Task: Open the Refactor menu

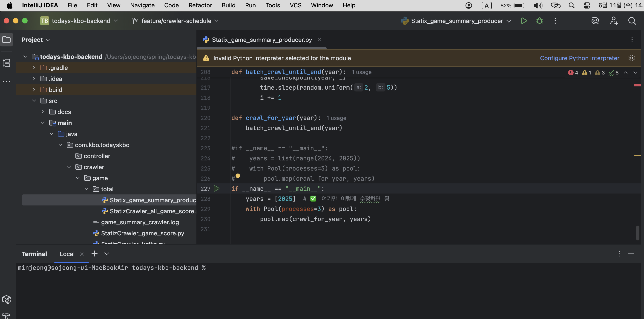Action: point(200,5)
